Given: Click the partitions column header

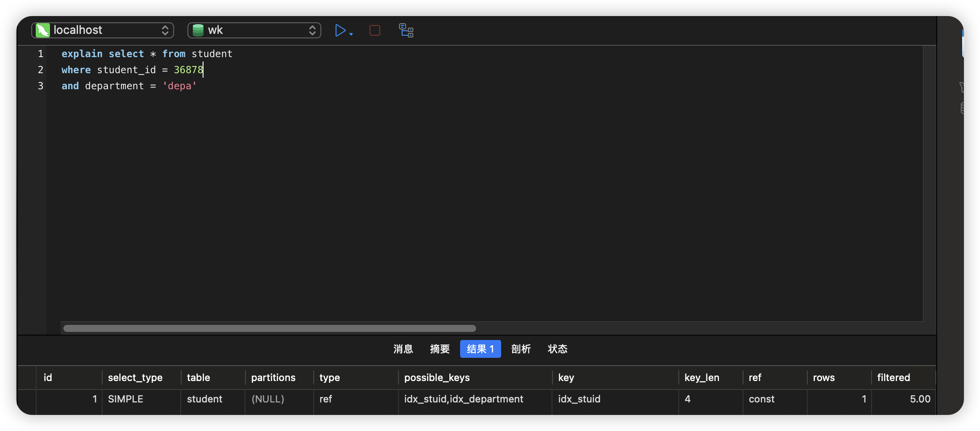Looking at the screenshot, I should click(x=279, y=377).
